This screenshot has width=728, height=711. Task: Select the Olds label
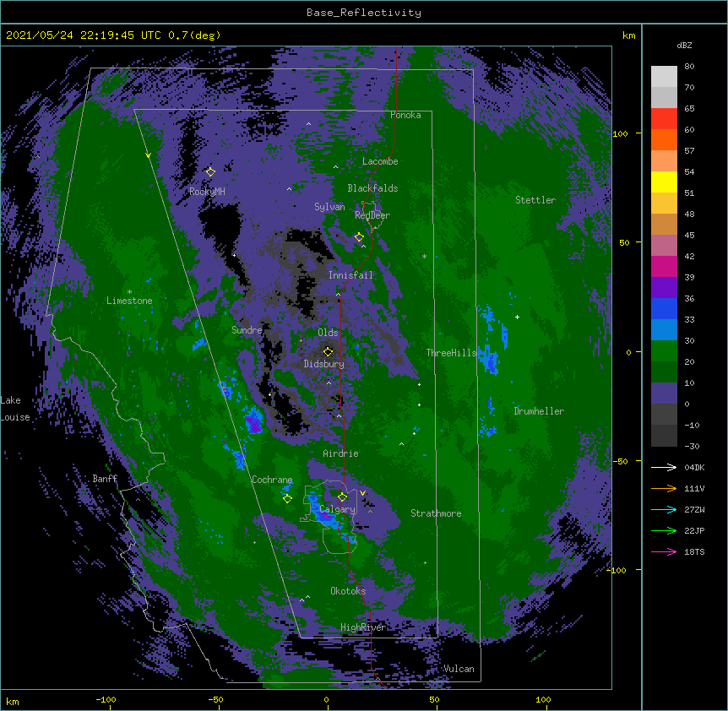(328, 333)
